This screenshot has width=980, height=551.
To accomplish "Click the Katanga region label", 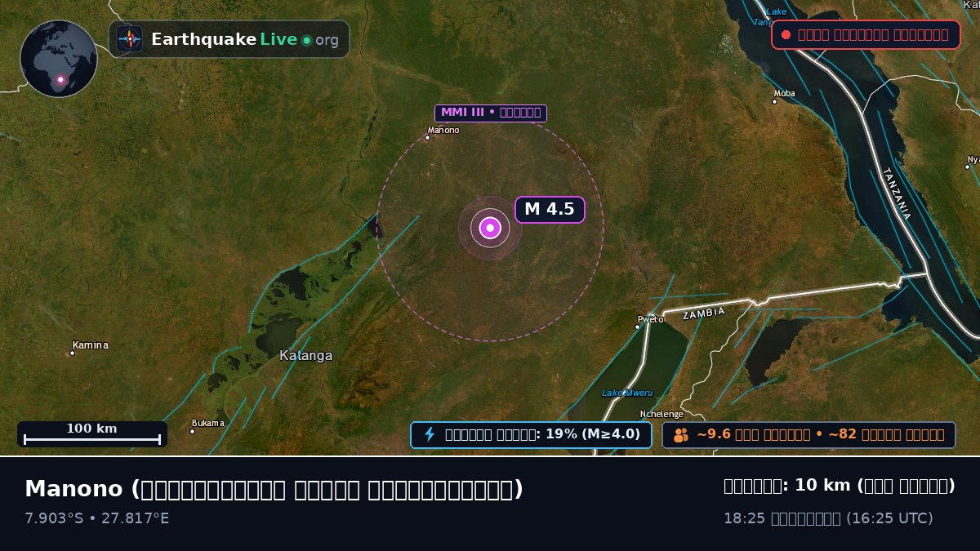I will tap(306, 356).
